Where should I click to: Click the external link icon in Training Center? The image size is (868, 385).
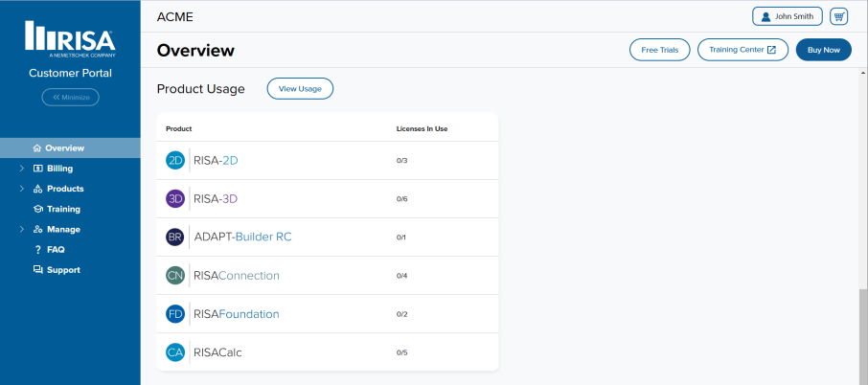(771, 50)
